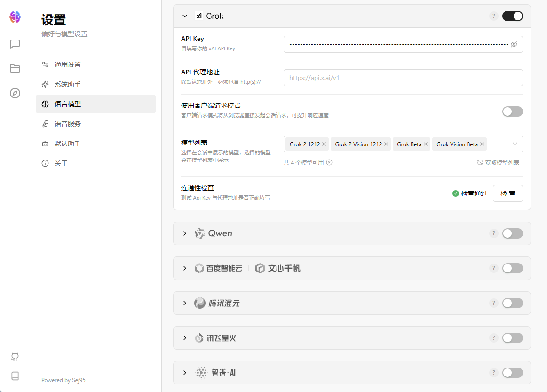Disable the Grok provider switch
547x392 pixels.
(513, 16)
